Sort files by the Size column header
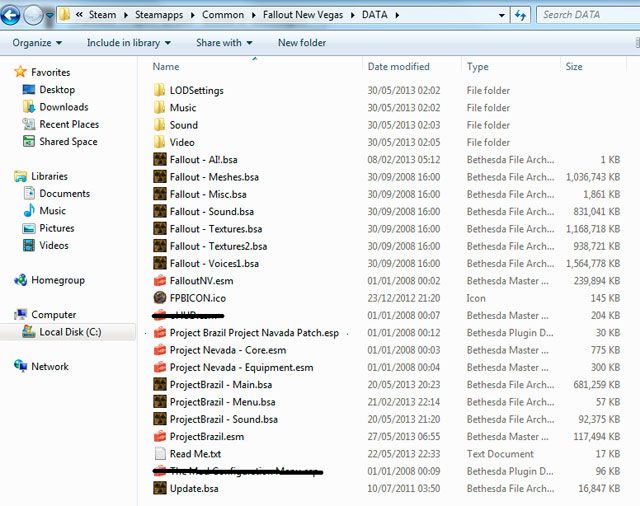Image resolution: width=640 pixels, height=506 pixels. 574,67
